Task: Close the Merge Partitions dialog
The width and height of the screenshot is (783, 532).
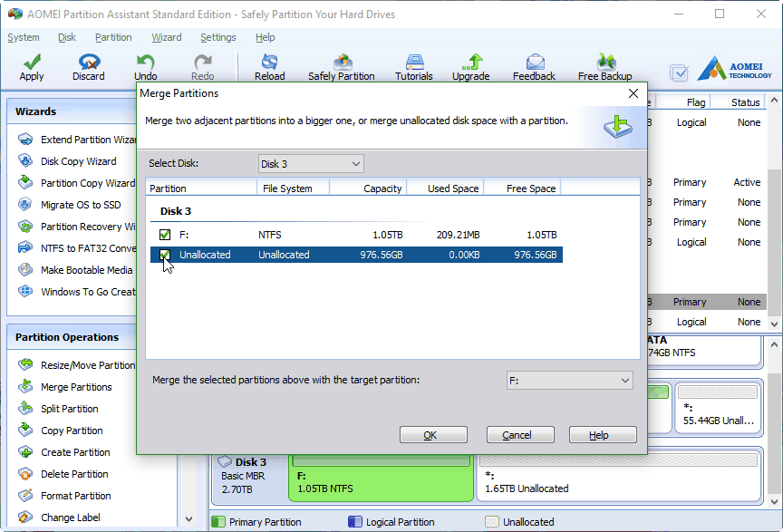Action: [x=633, y=93]
